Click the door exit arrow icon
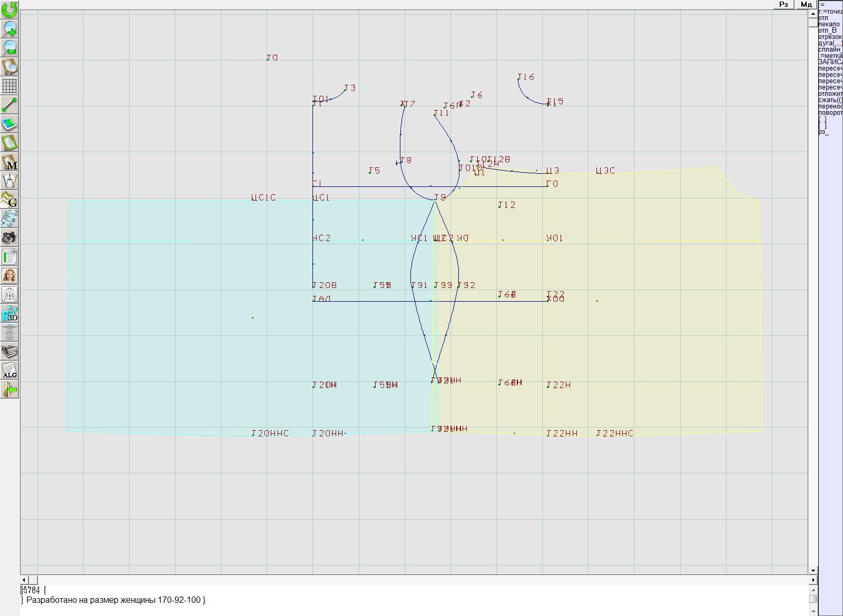This screenshot has width=843, height=616. click(x=9, y=390)
